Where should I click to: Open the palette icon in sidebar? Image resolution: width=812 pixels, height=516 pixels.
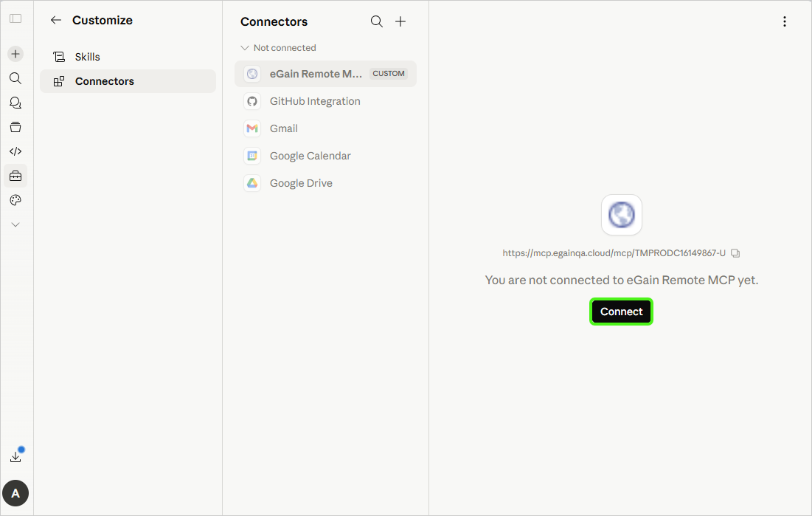tap(15, 200)
